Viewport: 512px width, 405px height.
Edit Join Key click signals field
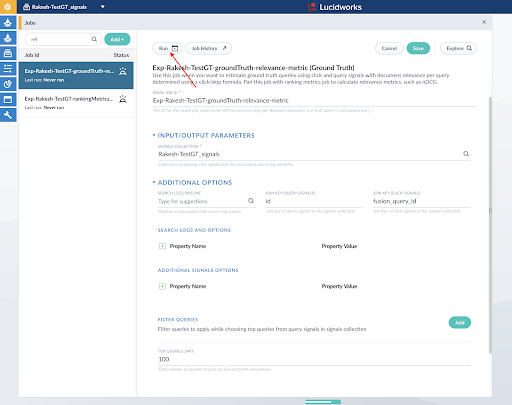(x=422, y=201)
